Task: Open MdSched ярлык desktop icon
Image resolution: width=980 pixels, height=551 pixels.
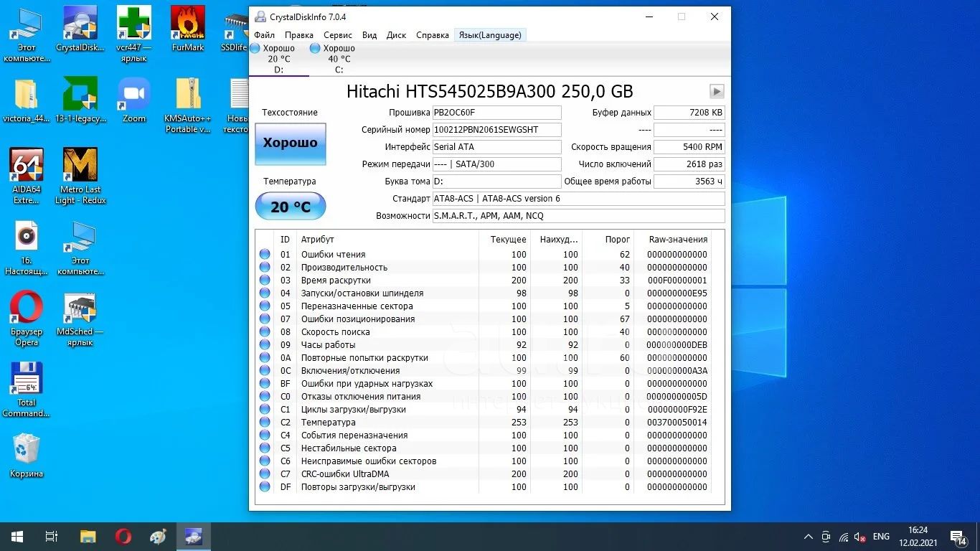Action: pyautogui.click(x=80, y=319)
